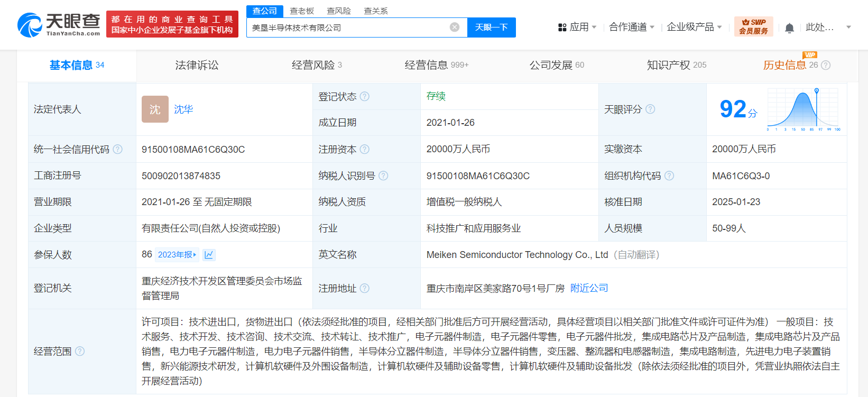Click the VIP member service badge
The height and width of the screenshot is (397, 868).
[753, 26]
